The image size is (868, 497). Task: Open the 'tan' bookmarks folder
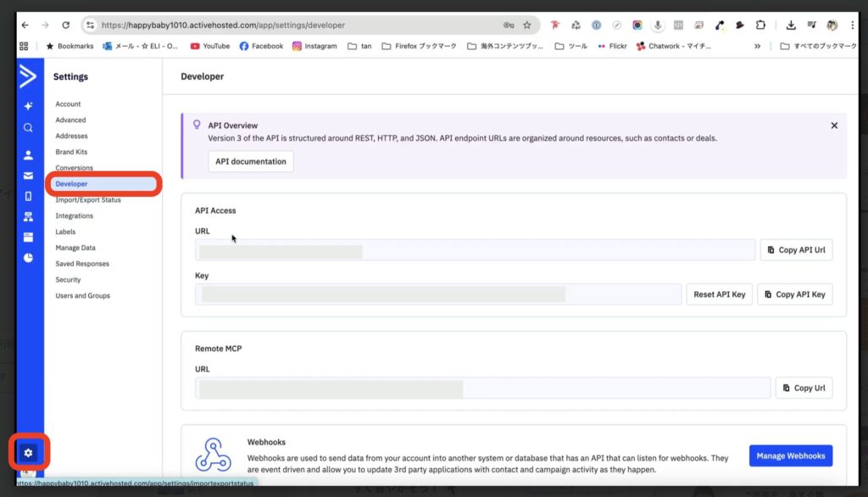coord(359,46)
